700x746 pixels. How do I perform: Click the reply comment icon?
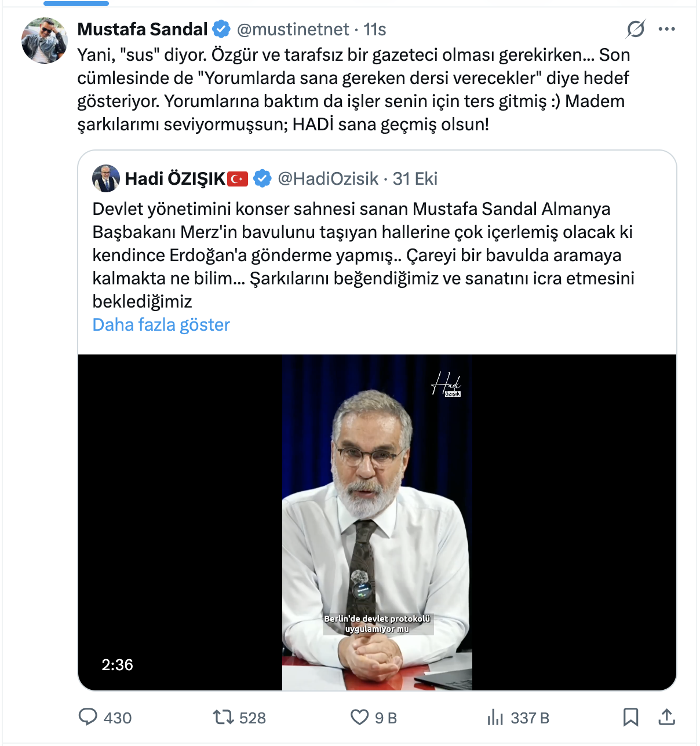[x=88, y=717]
